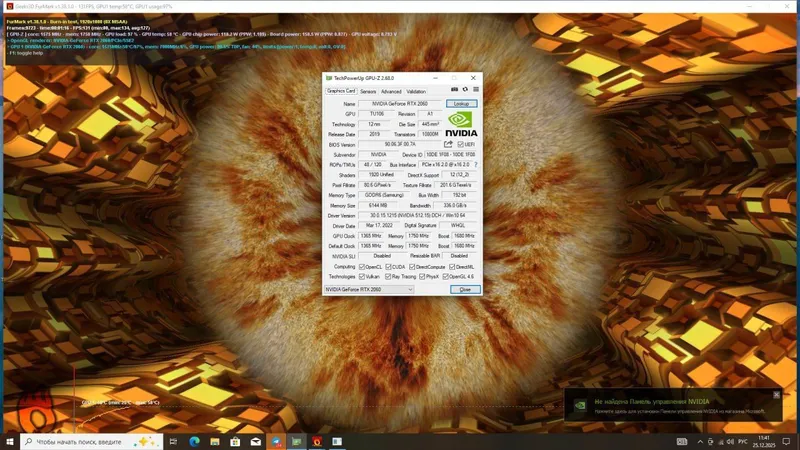Click the BIOS export share icon
The height and width of the screenshot is (450, 800).
pos(448,144)
